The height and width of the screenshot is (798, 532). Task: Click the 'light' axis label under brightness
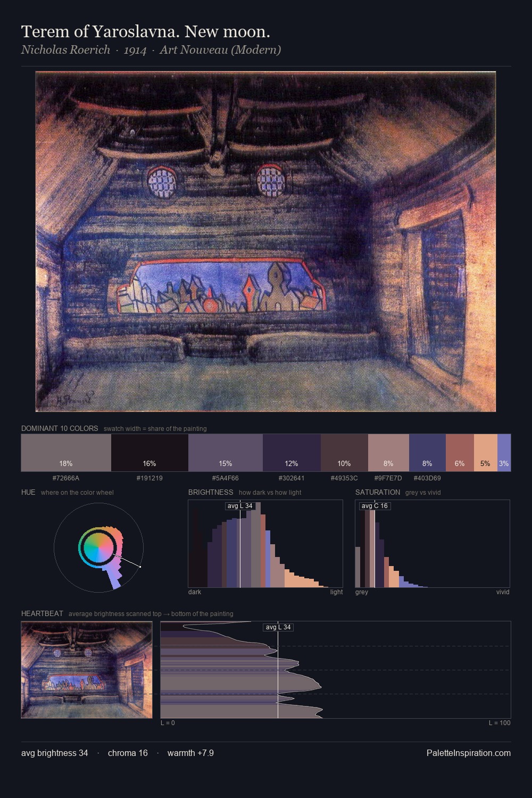(x=336, y=592)
